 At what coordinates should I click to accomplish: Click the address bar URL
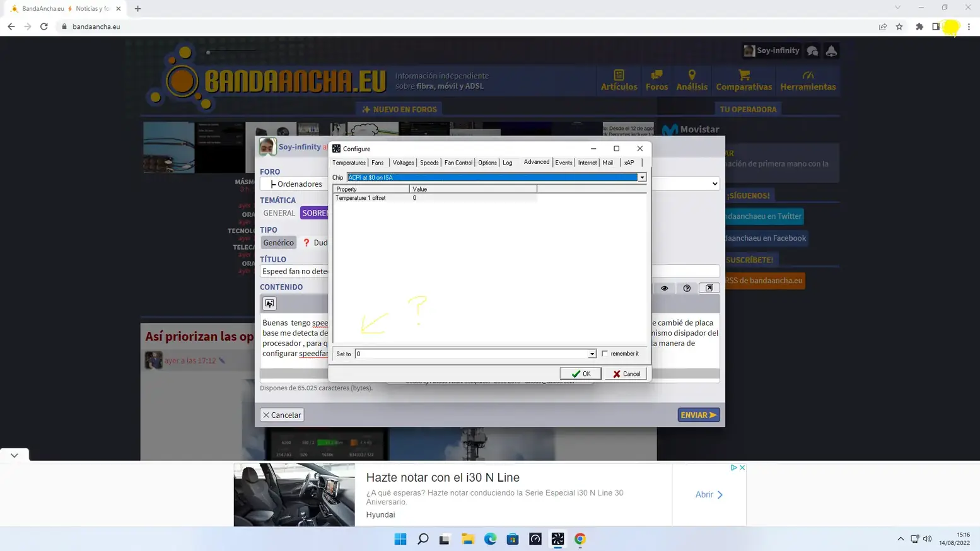pyautogui.click(x=96, y=26)
